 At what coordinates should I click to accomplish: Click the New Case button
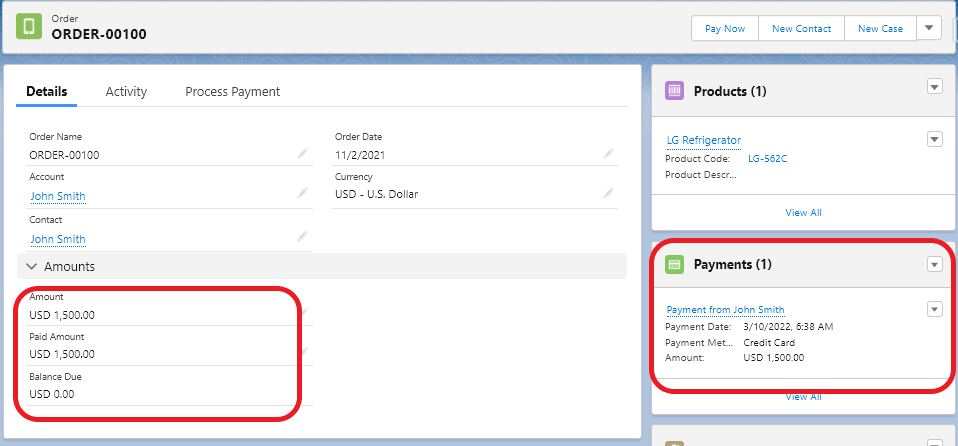click(880, 29)
